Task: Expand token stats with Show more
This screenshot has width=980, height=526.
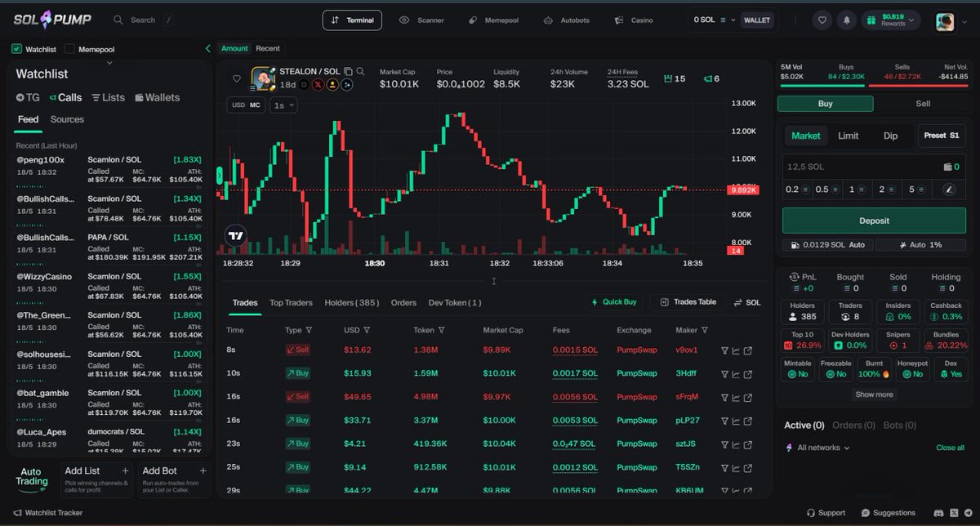Action: coord(874,394)
